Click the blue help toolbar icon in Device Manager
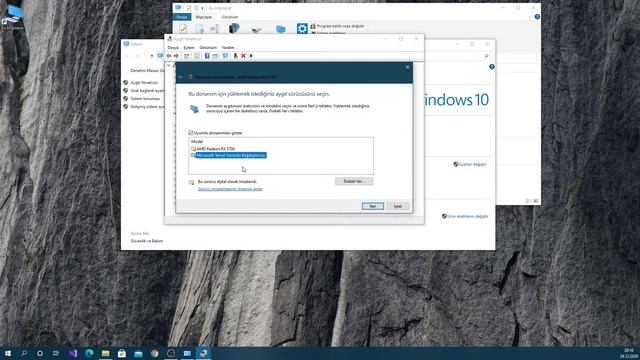 (207, 56)
